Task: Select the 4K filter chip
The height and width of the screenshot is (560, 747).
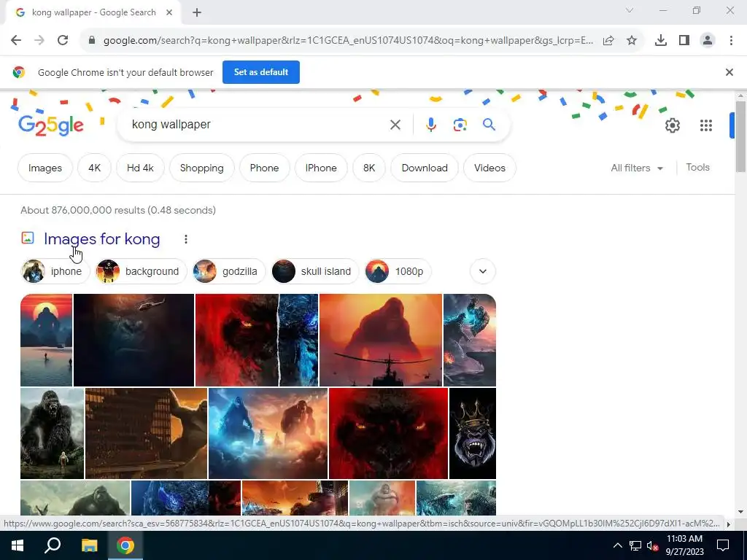Action: (94, 168)
